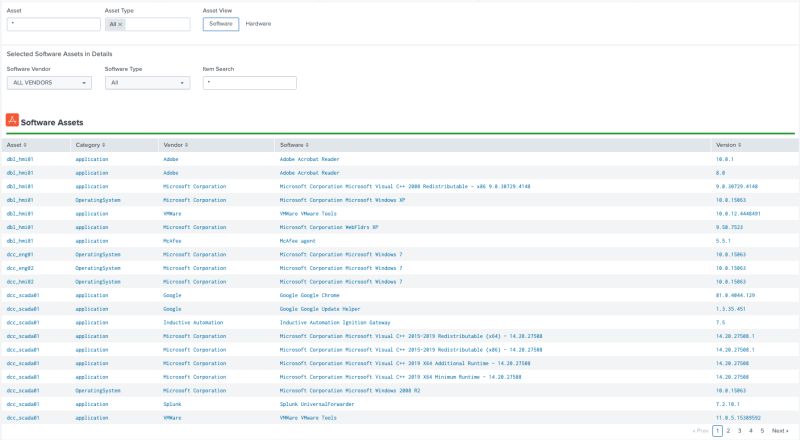This screenshot has width=800, height=440.
Task: Click version cell 5.5.1
Action: 723,241
